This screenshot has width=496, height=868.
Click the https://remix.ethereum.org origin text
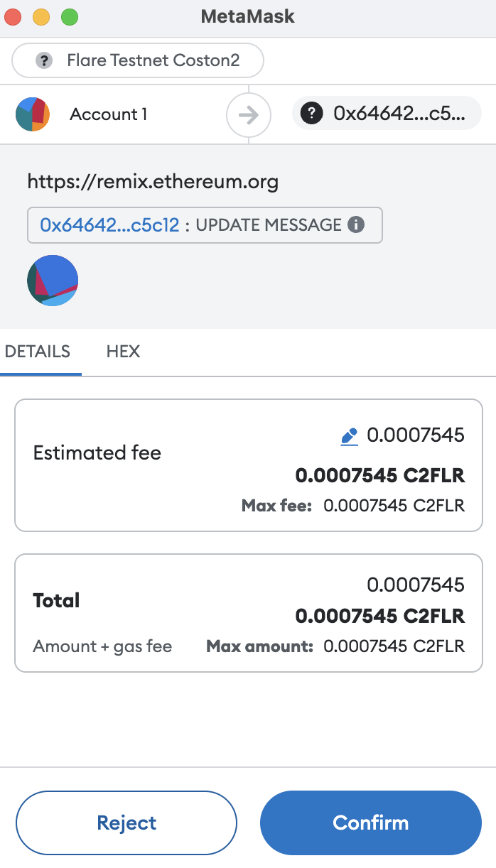(x=153, y=182)
